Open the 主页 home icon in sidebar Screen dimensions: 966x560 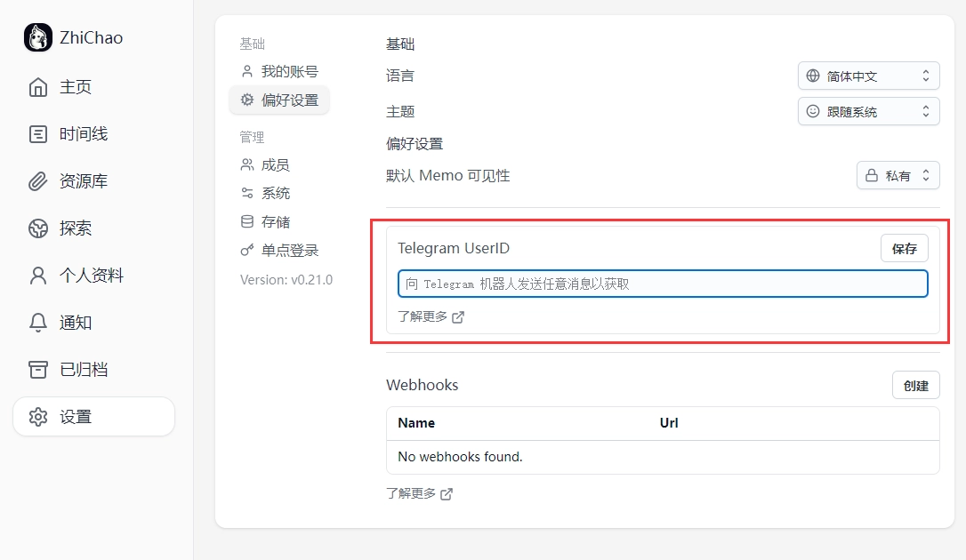36,86
